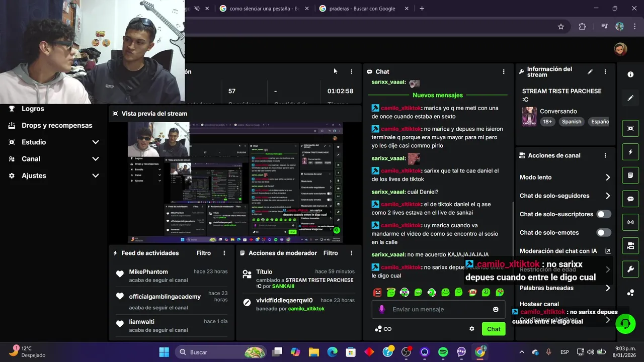This screenshot has height=362, width=644.
Task: Open browser extensions puzzle icon
Action: tap(583, 27)
